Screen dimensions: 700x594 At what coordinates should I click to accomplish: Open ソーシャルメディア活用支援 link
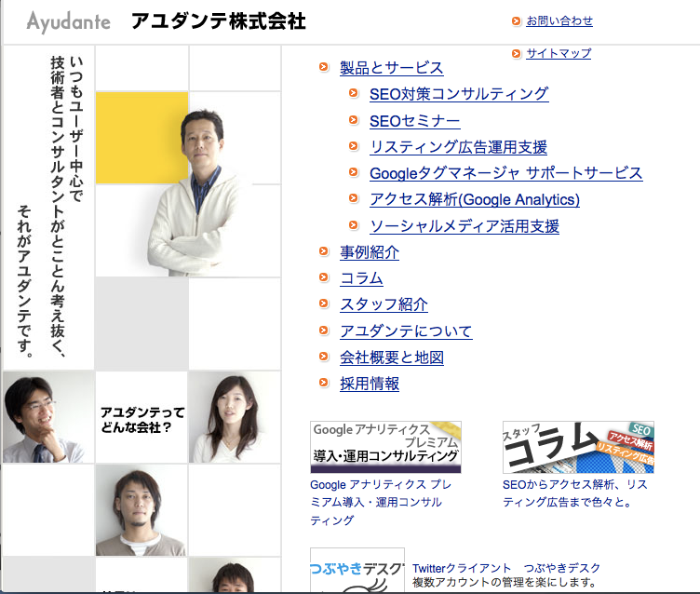(x=464, y=226)
